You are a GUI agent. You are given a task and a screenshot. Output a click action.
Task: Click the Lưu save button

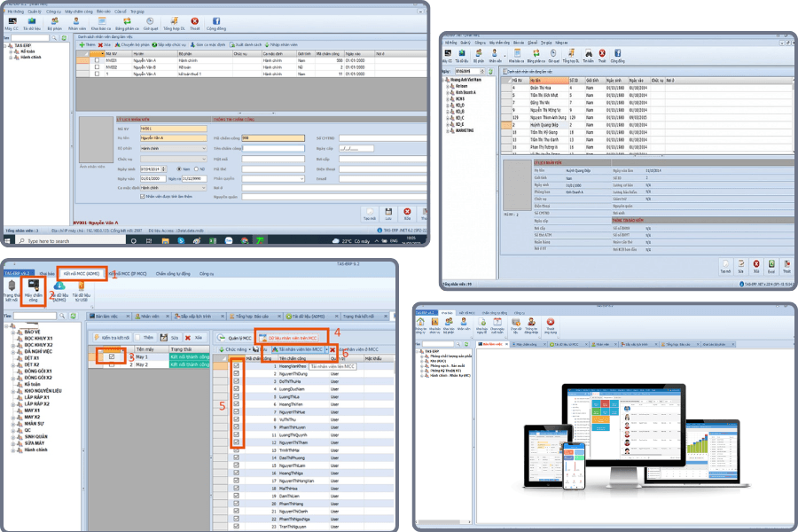pos(389,212)
